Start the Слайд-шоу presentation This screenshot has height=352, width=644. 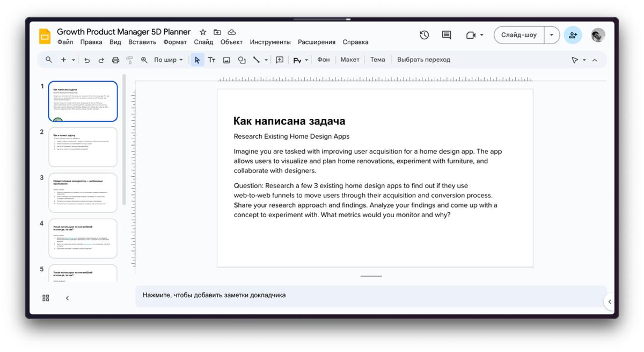[x=519, y=35]
